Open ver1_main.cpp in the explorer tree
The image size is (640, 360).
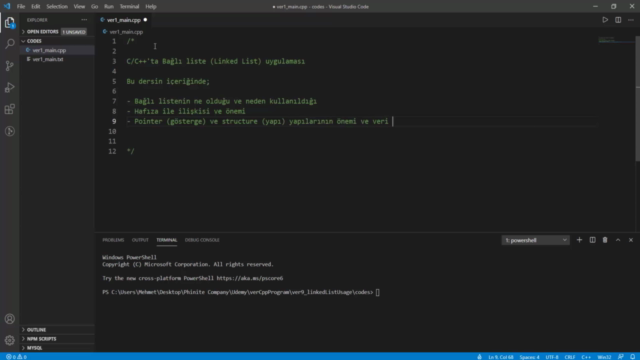point(49,50)
